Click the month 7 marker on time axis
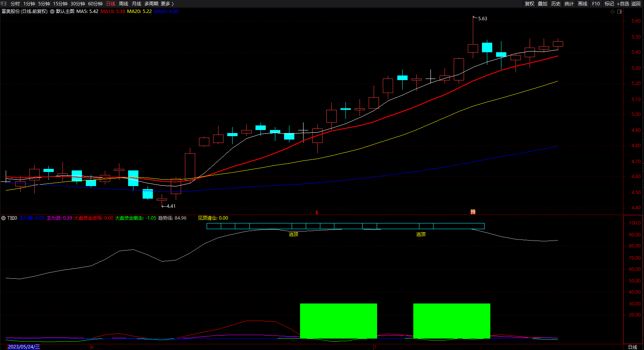The width and height of the screenshot is (644, 350). point(375,347)
